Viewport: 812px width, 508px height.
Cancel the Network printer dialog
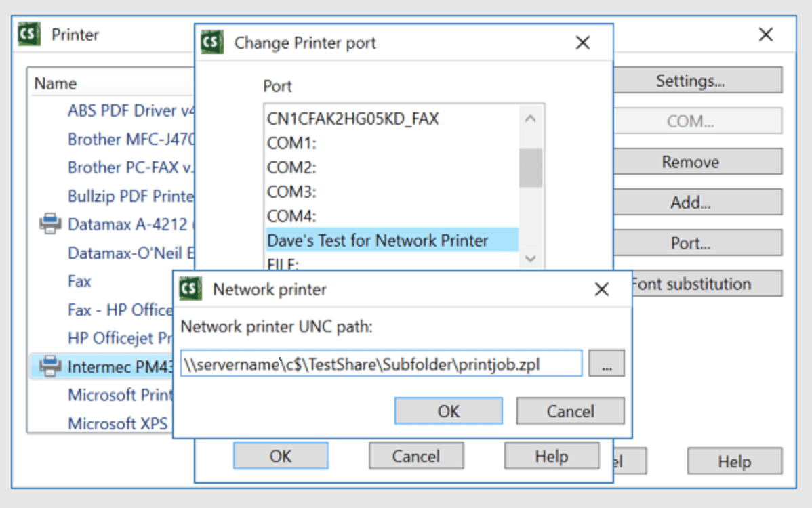[x=570, y=410]
